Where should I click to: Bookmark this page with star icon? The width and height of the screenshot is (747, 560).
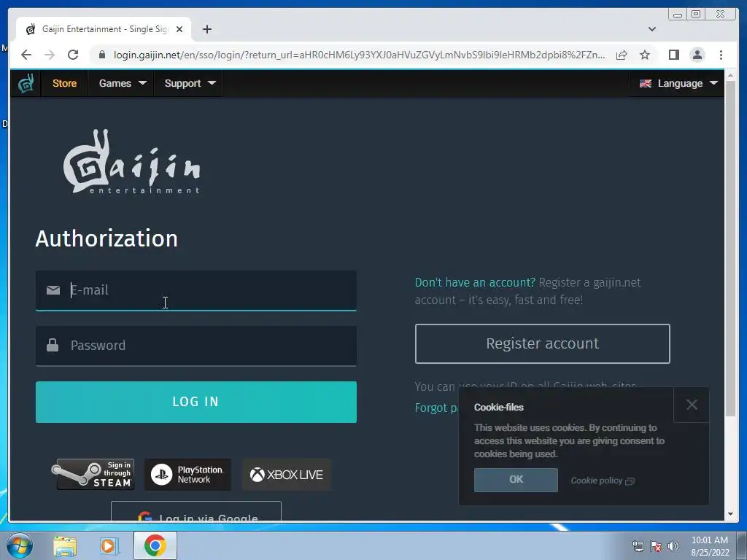click(645, 55)
